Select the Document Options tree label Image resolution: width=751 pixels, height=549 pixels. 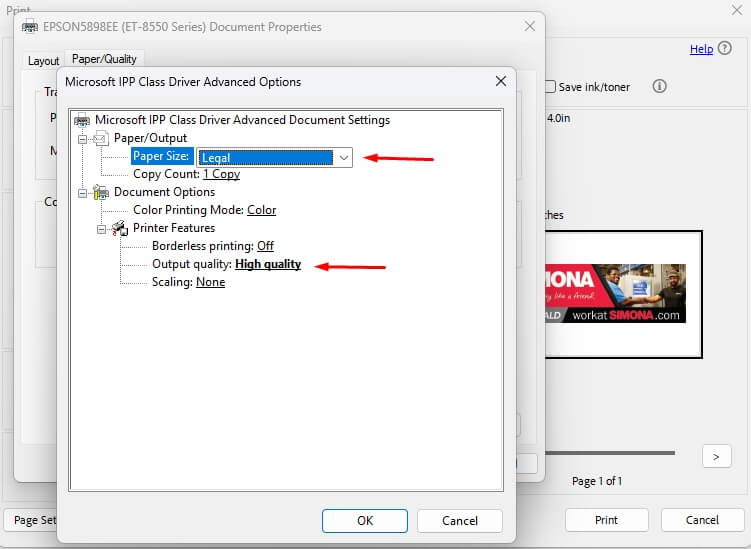pos(164,192)
